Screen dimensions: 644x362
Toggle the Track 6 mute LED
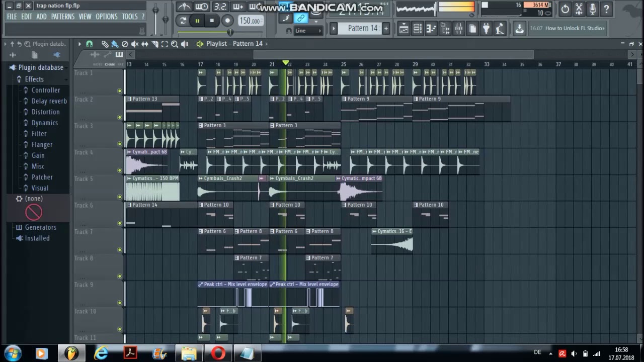coord(119,223)
